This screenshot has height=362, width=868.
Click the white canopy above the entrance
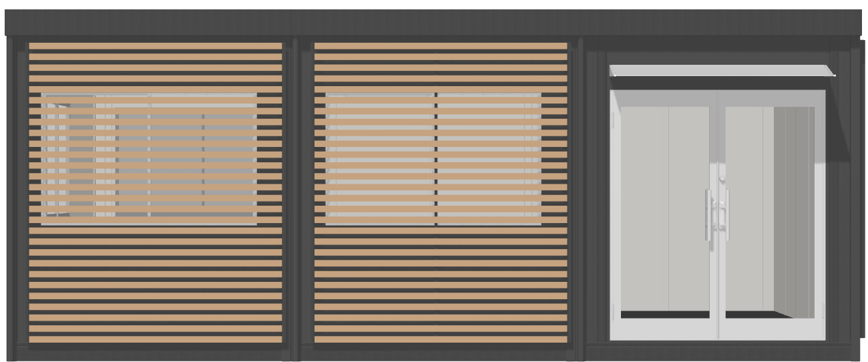(x=720, y=70)
